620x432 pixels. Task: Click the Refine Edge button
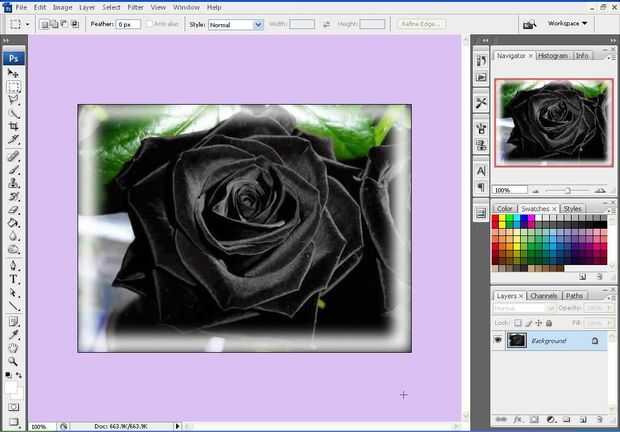pos(423,24)
